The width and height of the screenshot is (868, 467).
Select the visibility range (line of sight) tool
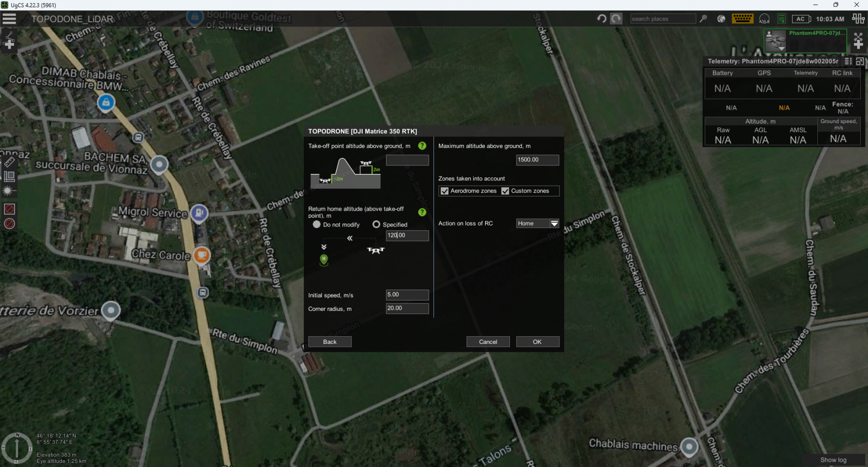point(9,190)
